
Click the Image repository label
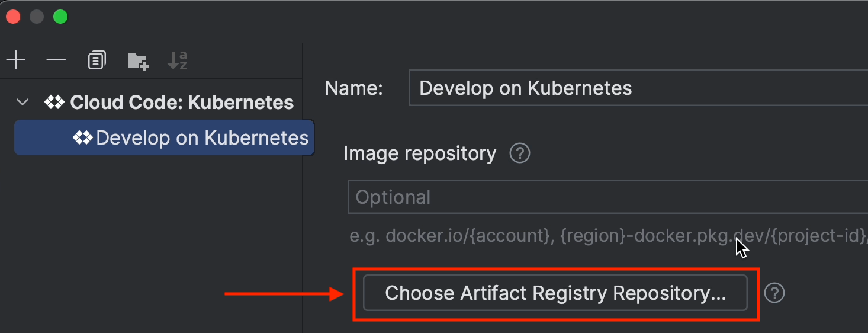[420, 154]
